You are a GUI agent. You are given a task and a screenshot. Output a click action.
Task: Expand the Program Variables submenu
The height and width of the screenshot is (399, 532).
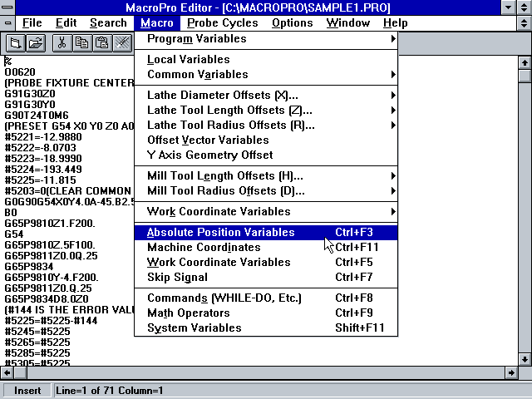point(266,39)
